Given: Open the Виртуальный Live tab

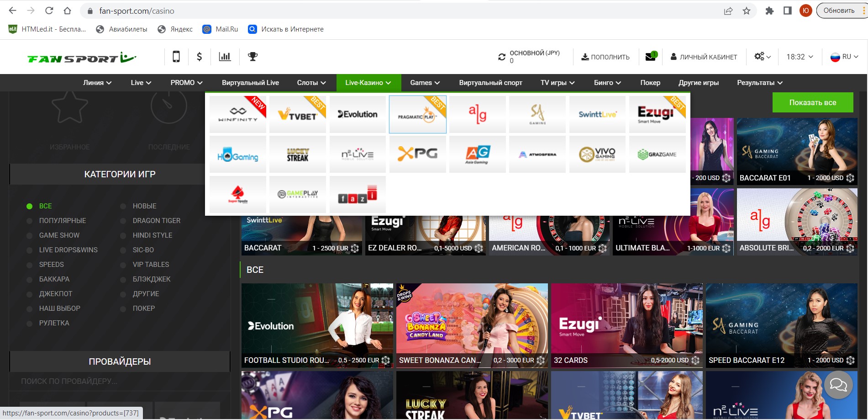Looking at the screenshot, I should point(250,83).
